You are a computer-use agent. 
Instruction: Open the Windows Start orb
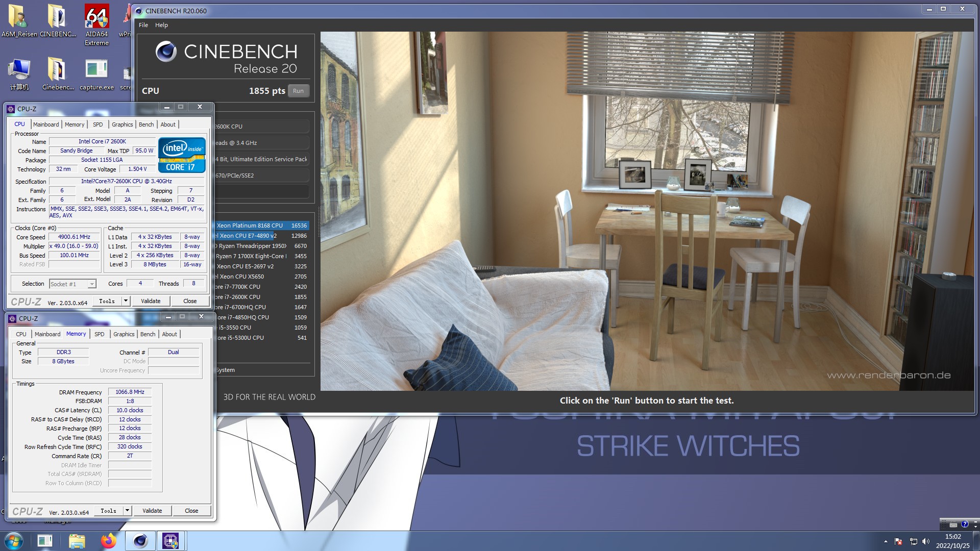click(13, 541)
